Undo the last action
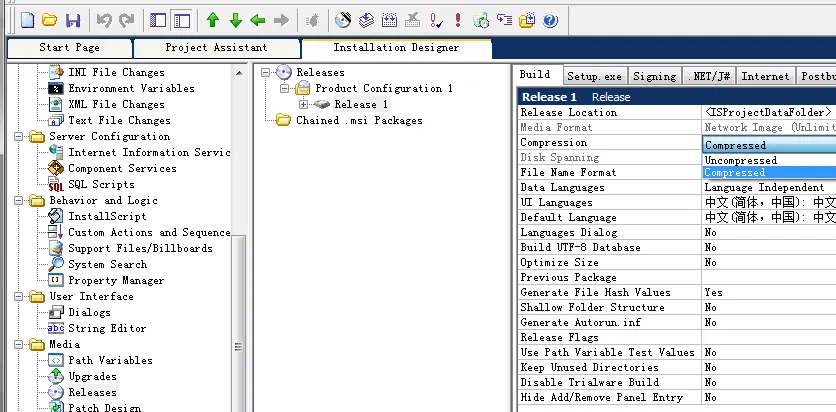 click(x=104, y=21)
